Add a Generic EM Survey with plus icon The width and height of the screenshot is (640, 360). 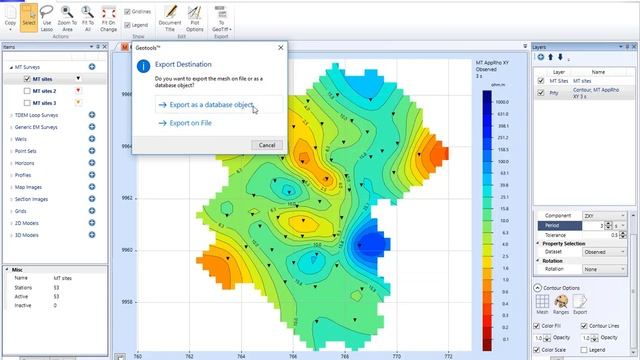pyautogui.click(x=92, y=127)
